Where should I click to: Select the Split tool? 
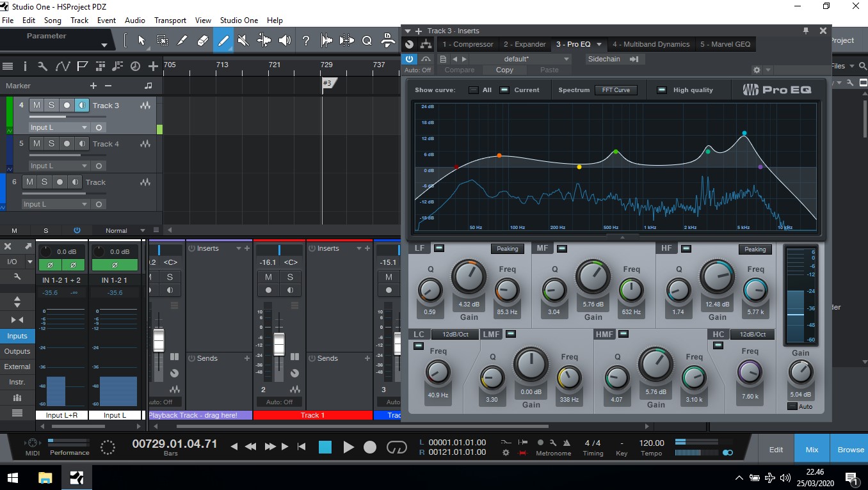tap(182, 40)
